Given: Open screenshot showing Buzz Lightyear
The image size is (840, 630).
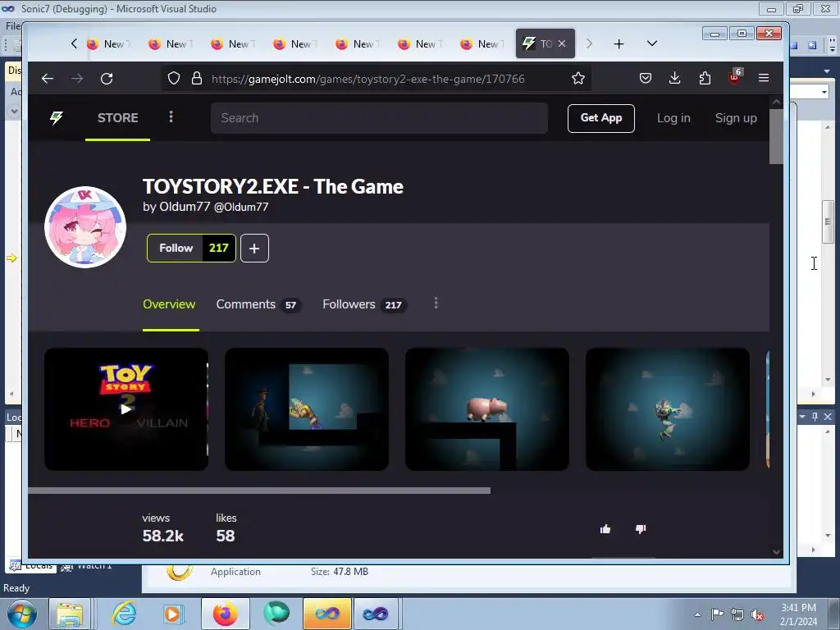Looking at the screenshot, I should pyautogui.click(x=668, y=409).
